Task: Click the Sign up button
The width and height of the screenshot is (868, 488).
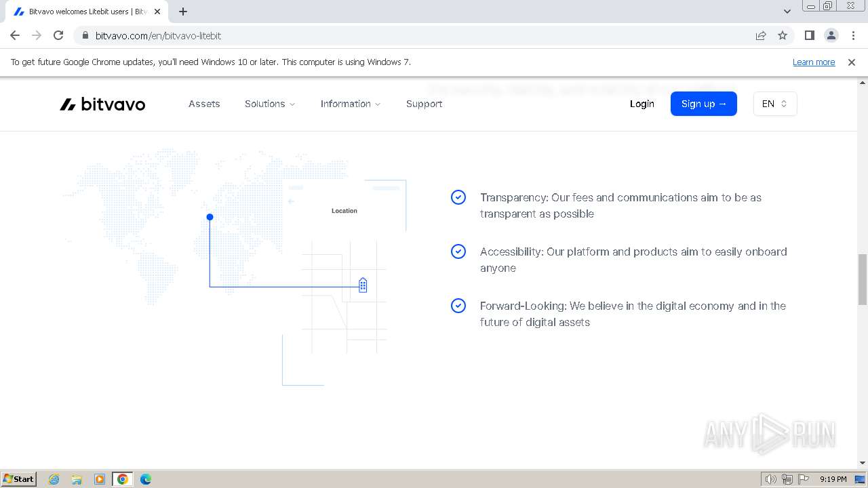Action: pos(704,104)
